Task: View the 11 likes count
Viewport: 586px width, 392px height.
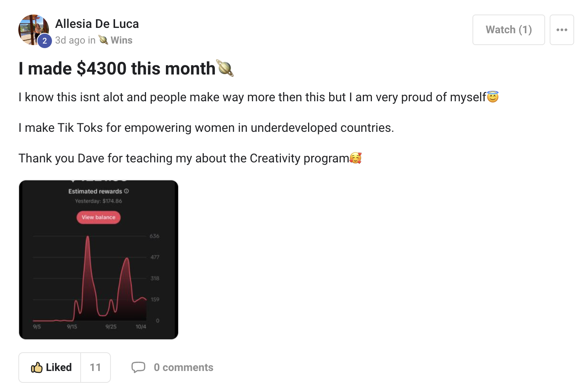Action: 96,367
